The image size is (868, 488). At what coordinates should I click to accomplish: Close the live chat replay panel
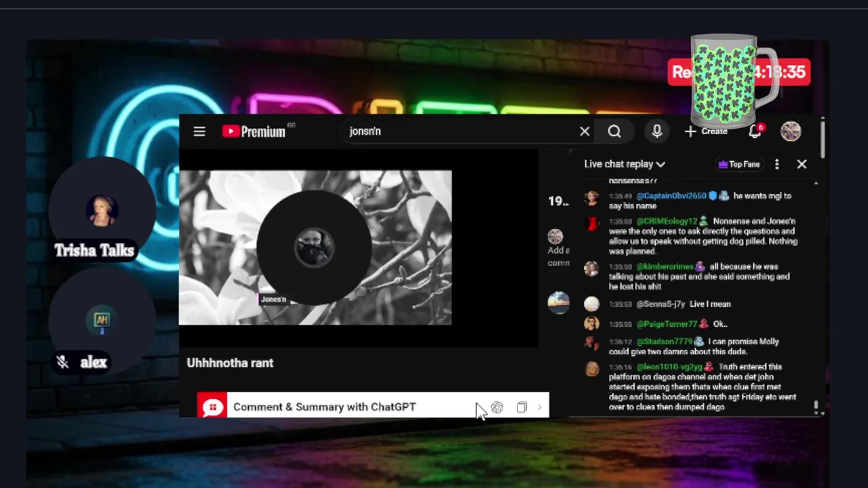(x=802, y=164)
